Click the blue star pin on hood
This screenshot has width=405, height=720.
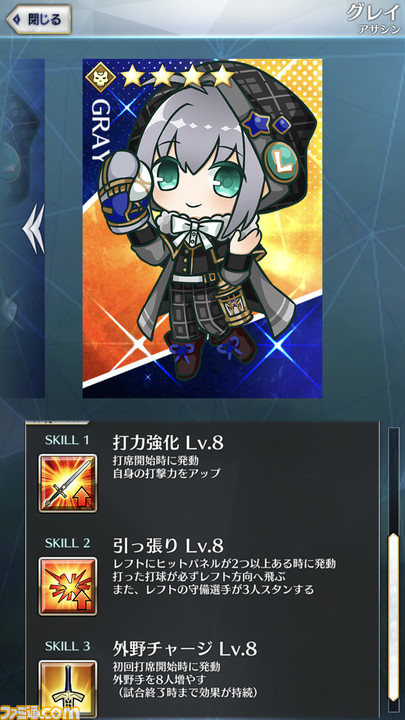(x=259, y=123)
